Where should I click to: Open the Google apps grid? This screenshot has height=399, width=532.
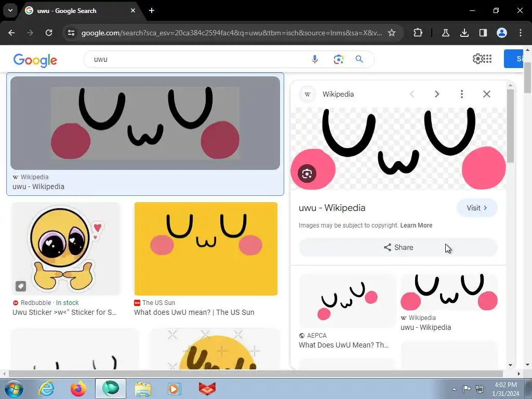point(487,59)
